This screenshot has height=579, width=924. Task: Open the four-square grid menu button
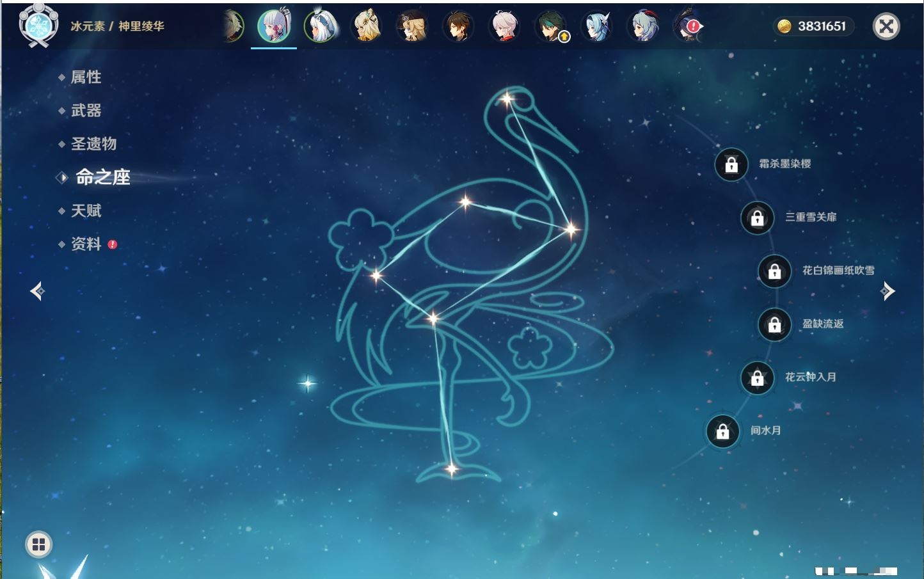pyautogui.click(x=39, y=544)
